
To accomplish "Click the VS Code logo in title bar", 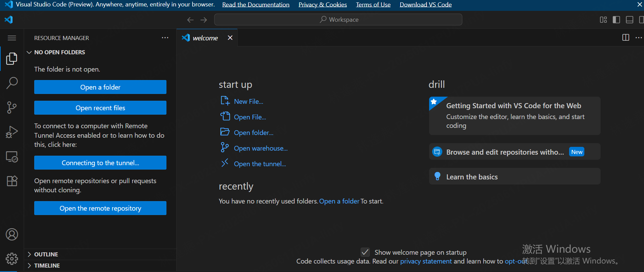I will click(x=8, y=20).
